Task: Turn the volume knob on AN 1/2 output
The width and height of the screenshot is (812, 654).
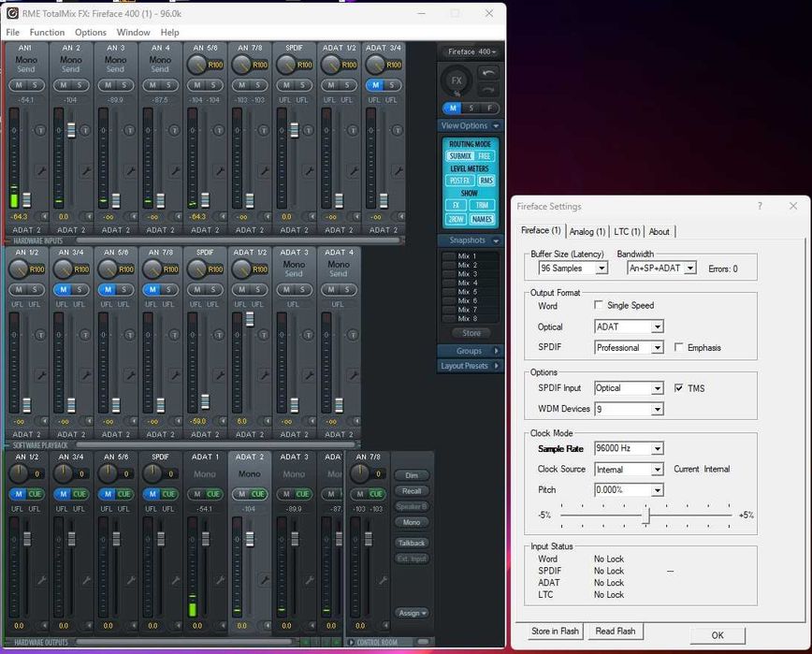Action: 19,473
